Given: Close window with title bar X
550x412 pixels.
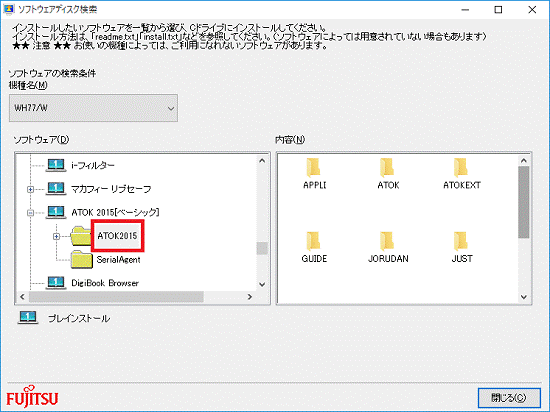Looking at the screenshot, I should pyautogui.click(x=532, y=10).
